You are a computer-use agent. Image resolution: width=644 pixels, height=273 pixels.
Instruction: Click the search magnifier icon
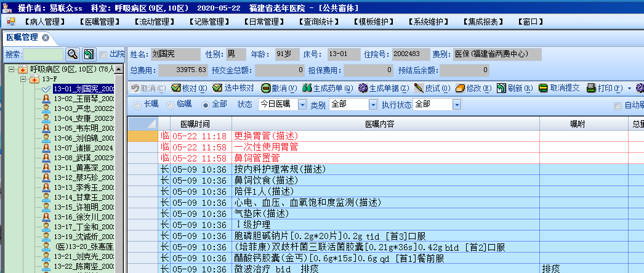click(x=73, y=54)
